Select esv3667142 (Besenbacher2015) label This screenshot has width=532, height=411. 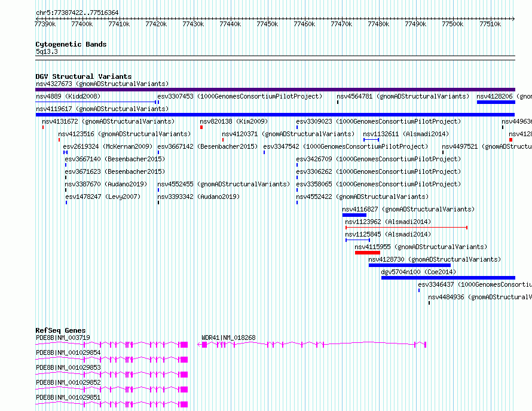[207, 146]
